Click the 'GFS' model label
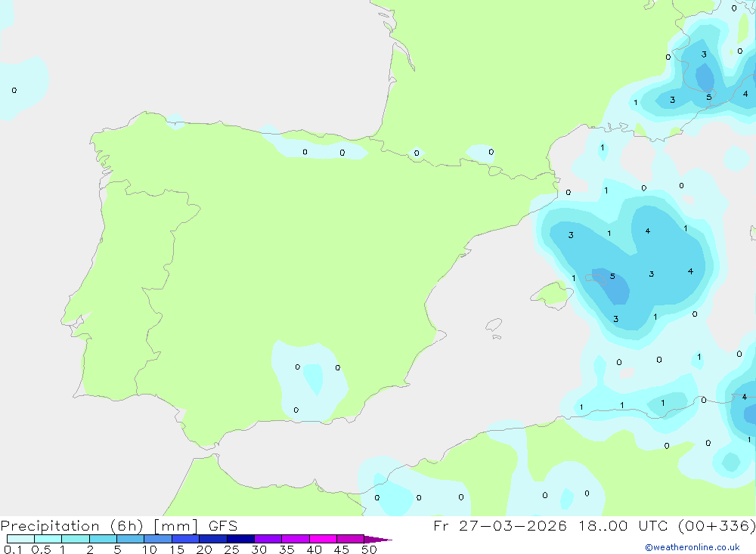Image resolution: width=756 pixels, height=554 pixels. coord(223,525)
